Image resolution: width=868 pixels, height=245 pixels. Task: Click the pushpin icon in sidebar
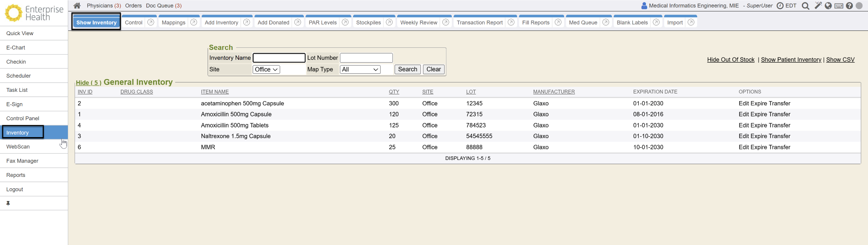point(8,204)
